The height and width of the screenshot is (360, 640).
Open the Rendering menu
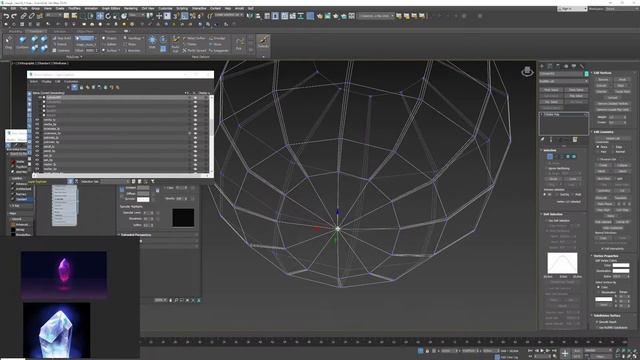pyautogui.click(x=131, y=8)
